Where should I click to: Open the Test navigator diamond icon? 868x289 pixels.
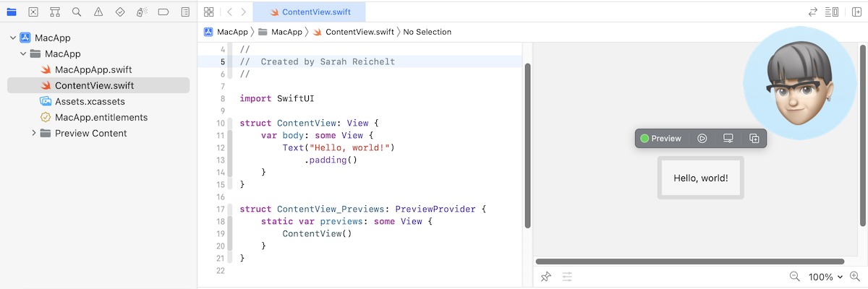click(120, 12)
